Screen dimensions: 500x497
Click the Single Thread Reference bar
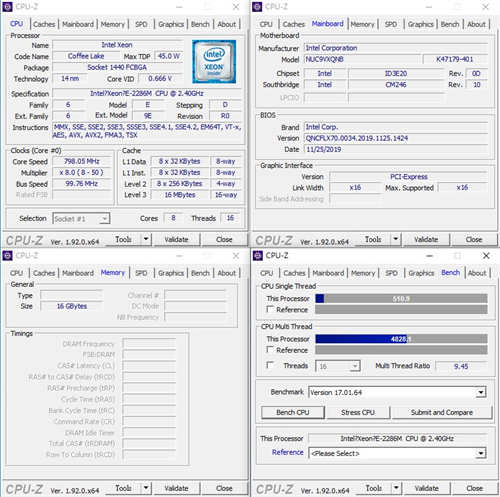coord(401,309)
